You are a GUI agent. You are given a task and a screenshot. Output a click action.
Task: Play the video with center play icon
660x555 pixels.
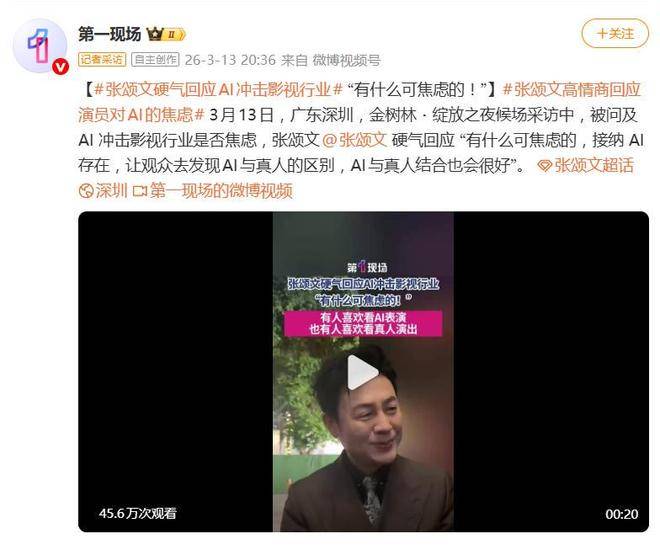pyautogui.click(x=362, y=372)
